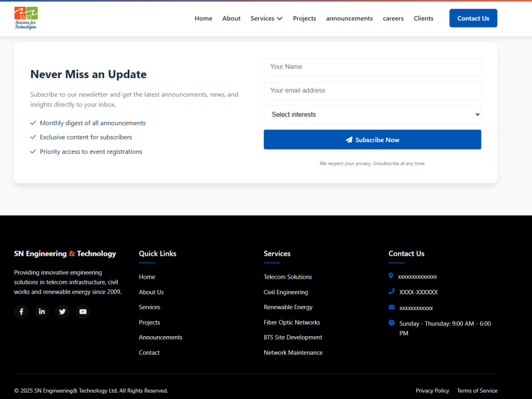Screen dimensions: 532x399
Task: Open Renewable Energy service link
Action: [288, 307]
